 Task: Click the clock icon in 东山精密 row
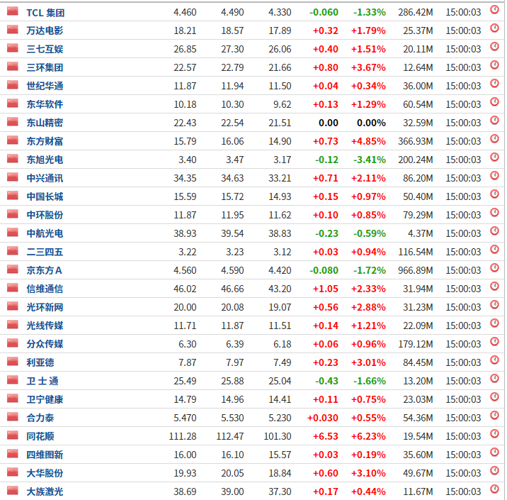(x=495, y=120)
